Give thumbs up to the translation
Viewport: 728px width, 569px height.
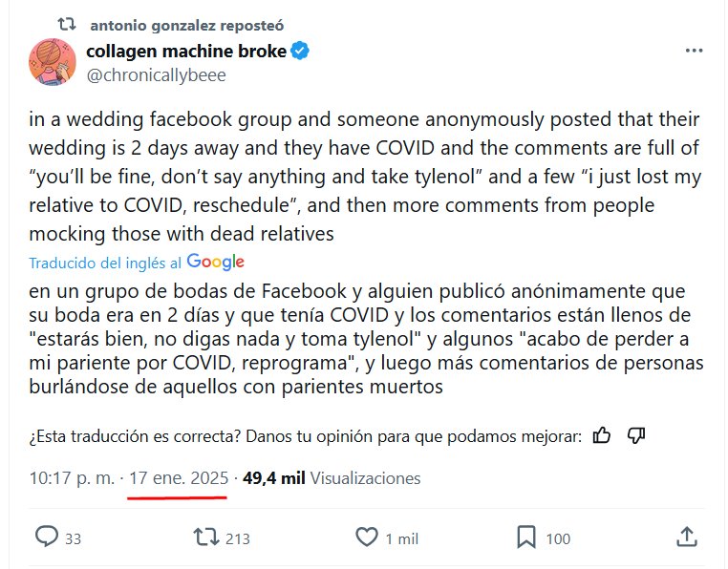(x=602, y=435)
